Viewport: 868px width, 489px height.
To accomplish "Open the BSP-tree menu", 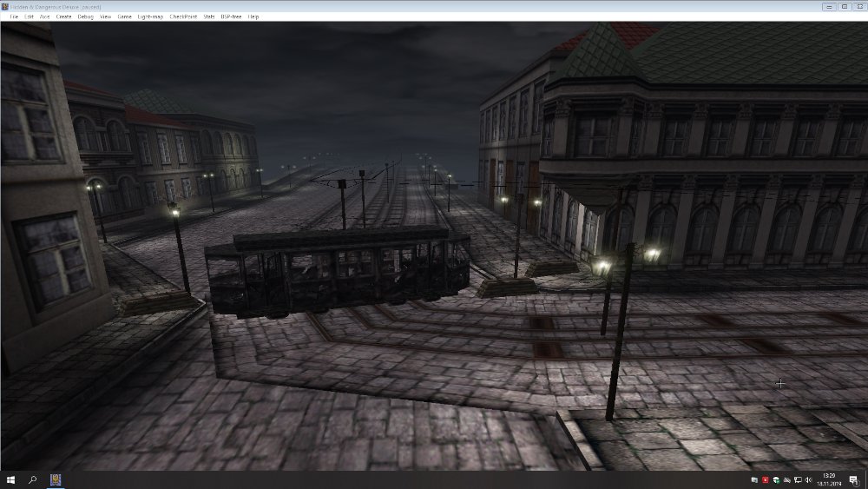I will (x=231, y=17).
